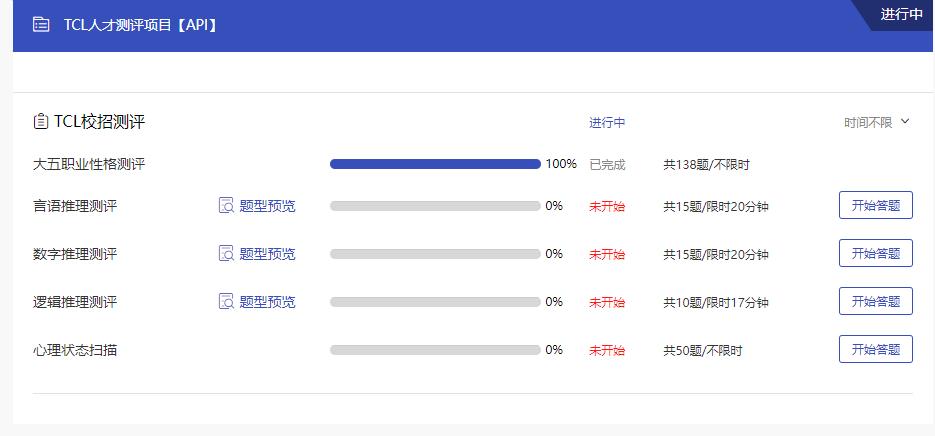Click the 大五职业性格测评 row name

click(89, 164)
